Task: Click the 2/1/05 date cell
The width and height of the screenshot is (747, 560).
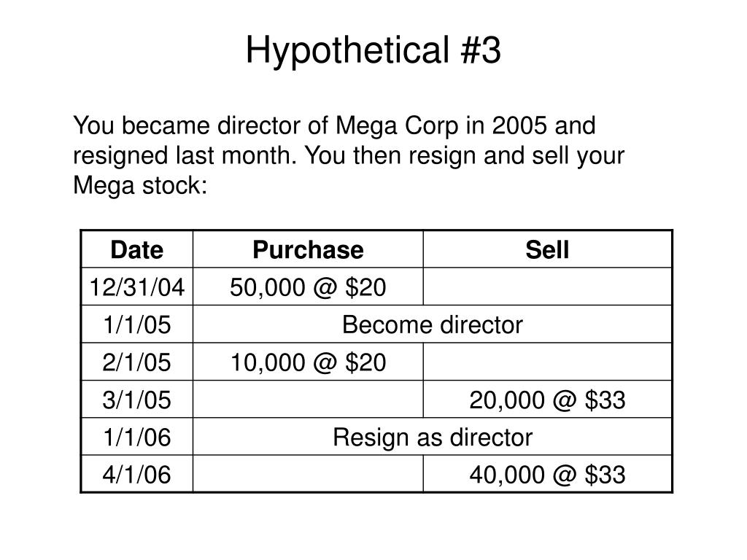Action: (136, 362)
